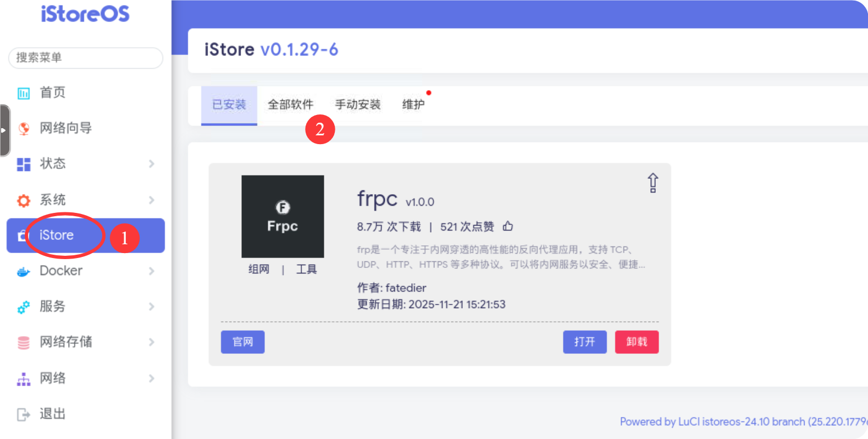Image resolution: width=868 pixels, height=439 pixels.
Task: Click the thumbs-up like icon for frpc
Action: (508, 226)
